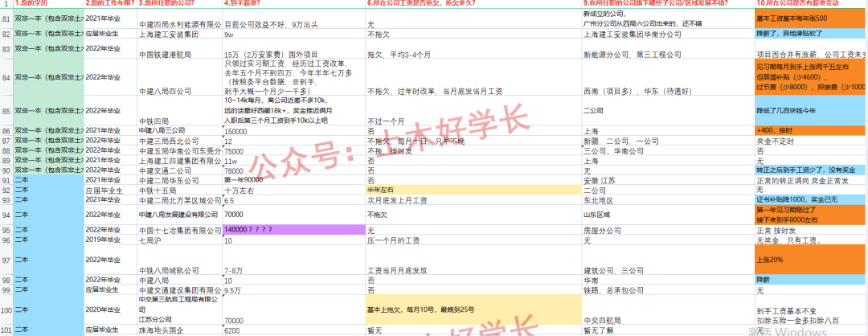The image size is (868, 336).
Task: Click the header "3.您所任职的公司?"
Action: [180, 3]
